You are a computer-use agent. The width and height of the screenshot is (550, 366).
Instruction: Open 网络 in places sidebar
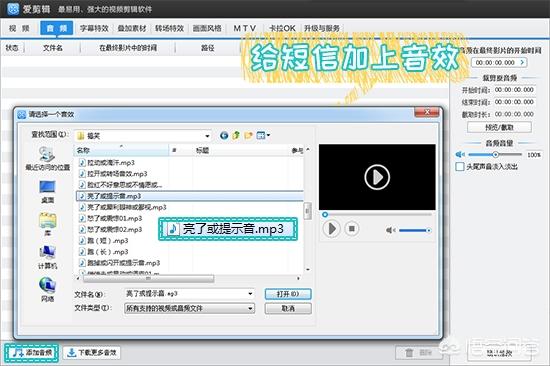[47, 290]
